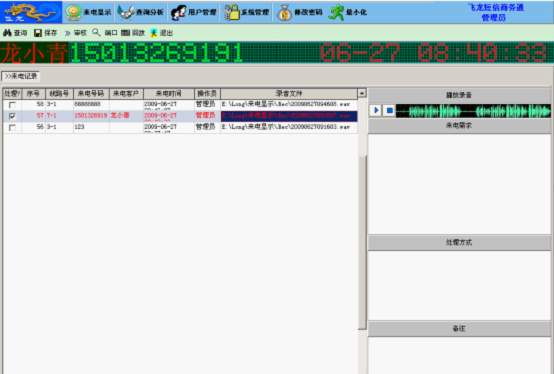Click the binoculars 查询 search tool
554x374 pixels.
point(7,33)
